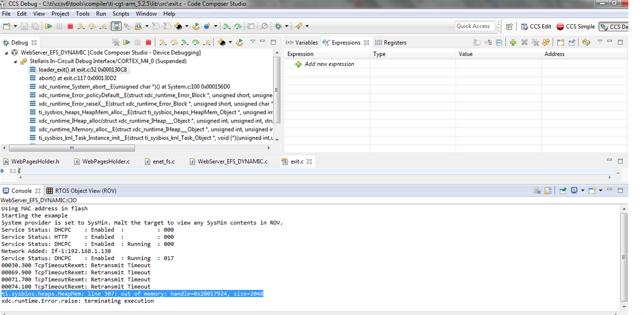Resume the suspended debug session
The image size is (644, 315).
(x=127, y=42)
